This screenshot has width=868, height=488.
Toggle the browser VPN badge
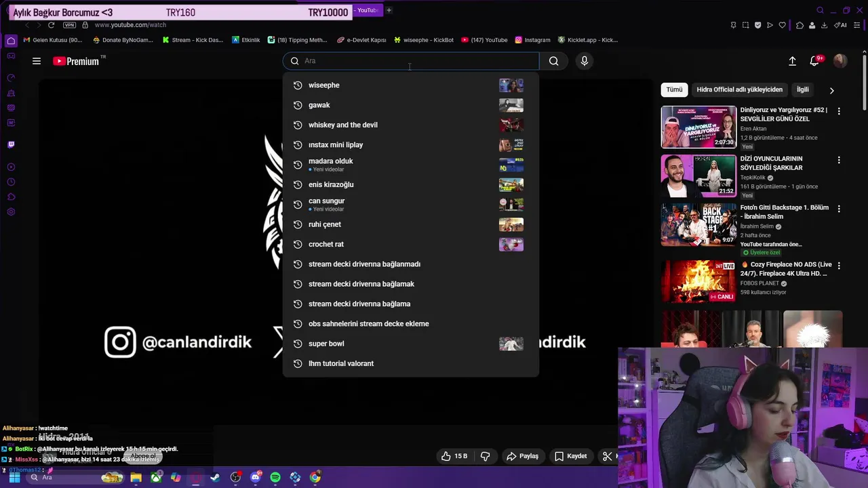pyautogui.click(x=69, y=25)
